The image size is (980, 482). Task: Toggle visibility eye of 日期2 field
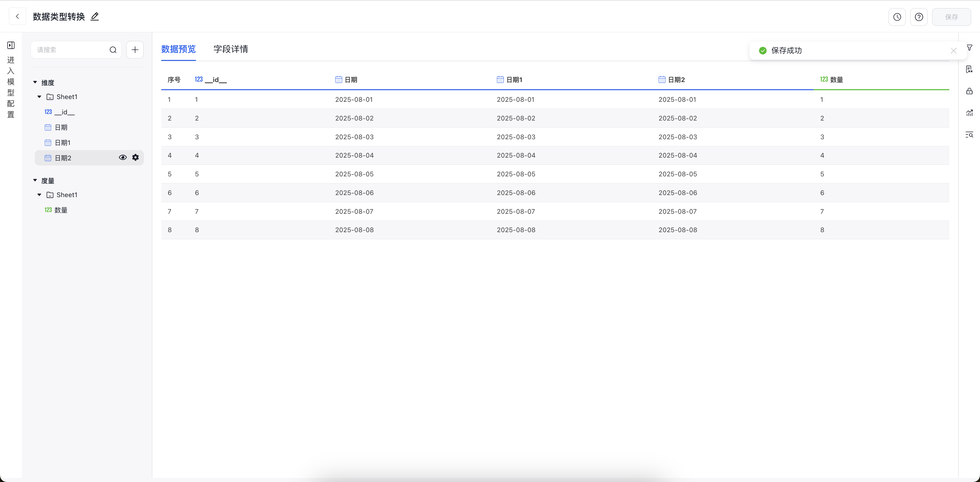click(122, 158)
